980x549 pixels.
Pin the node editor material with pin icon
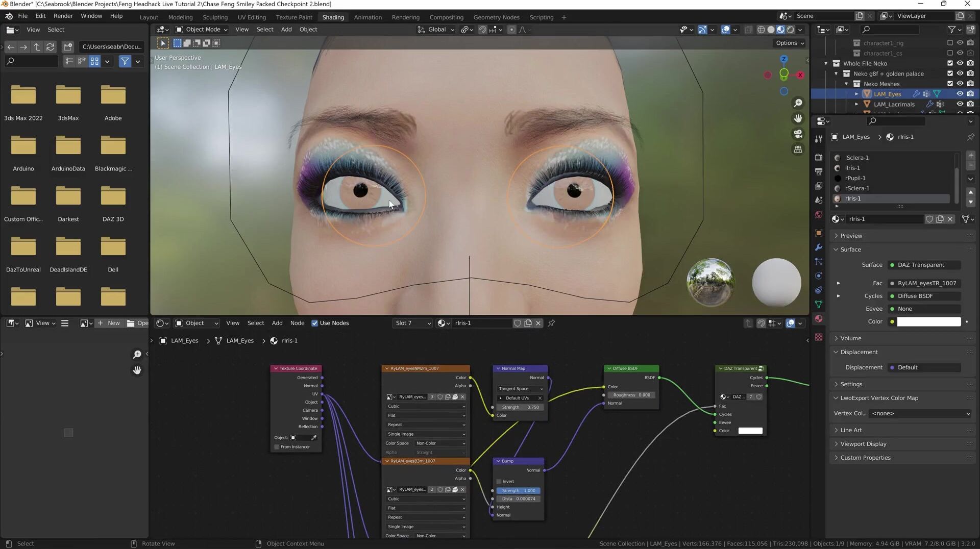tap(551, 323)
